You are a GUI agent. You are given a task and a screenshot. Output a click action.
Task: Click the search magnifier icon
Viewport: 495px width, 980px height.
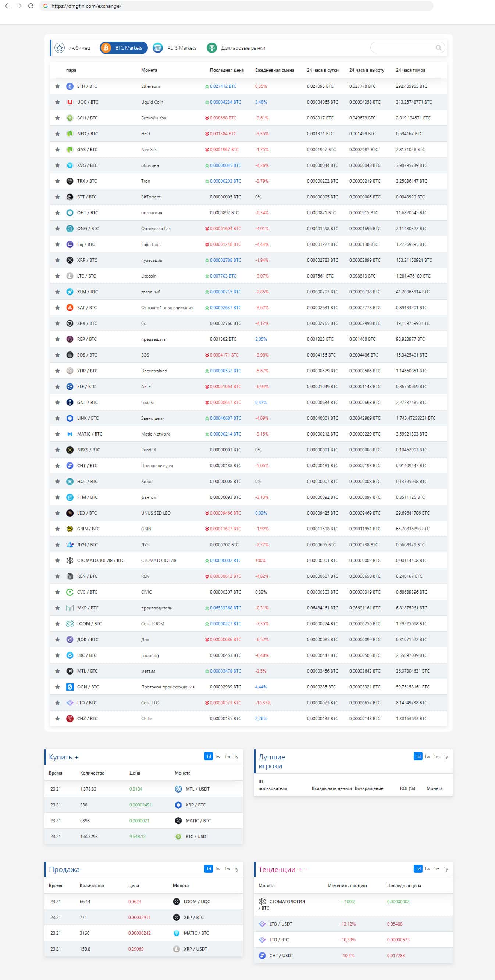(438, 48)
